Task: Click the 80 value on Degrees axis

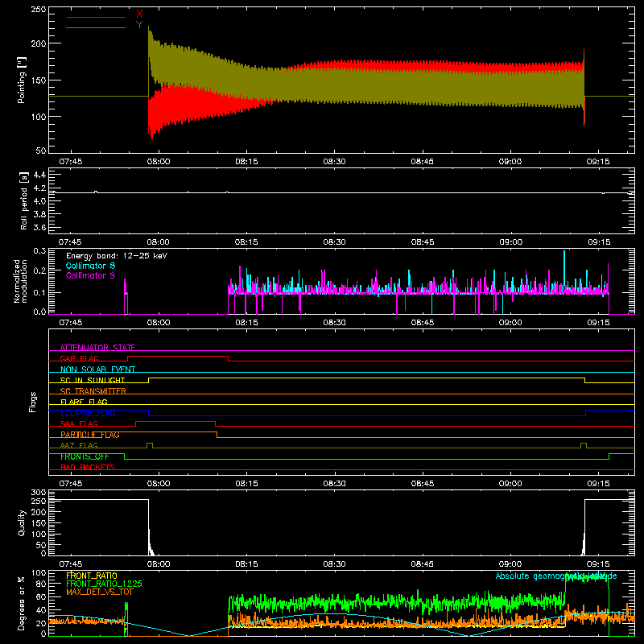Action: click(41, 584)
